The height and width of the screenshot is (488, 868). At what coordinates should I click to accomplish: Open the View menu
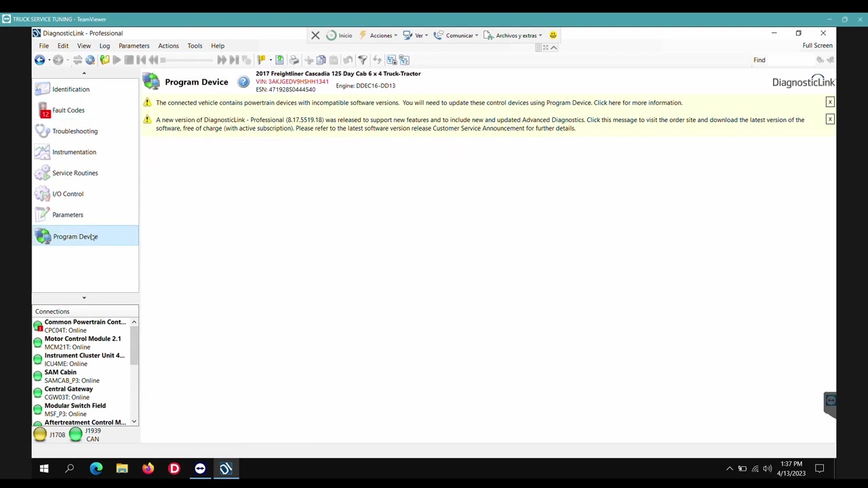pyautogui.click(x=84, y=46)
